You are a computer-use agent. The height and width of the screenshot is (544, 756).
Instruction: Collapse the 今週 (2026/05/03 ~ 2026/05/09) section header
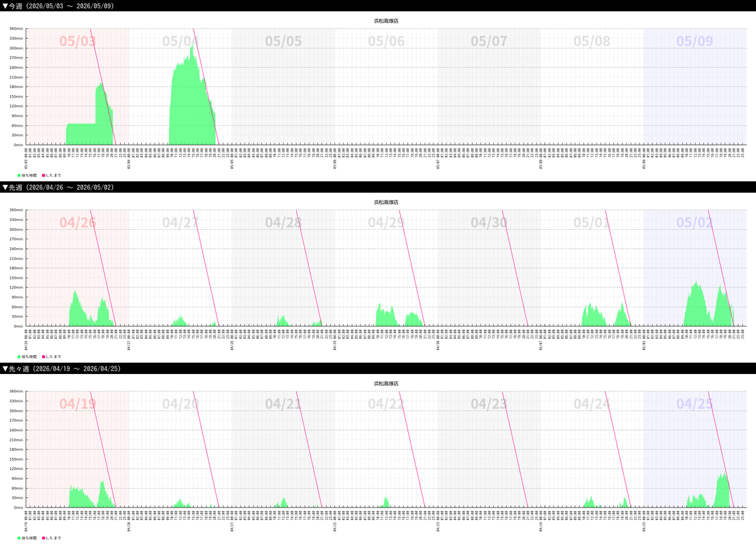pos(378,6)
